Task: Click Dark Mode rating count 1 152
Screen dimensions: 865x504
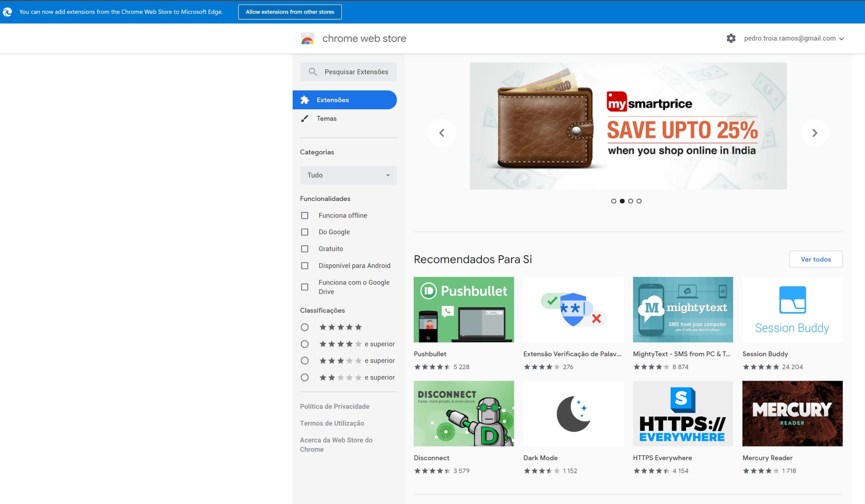Action: (x=570, y=471)
